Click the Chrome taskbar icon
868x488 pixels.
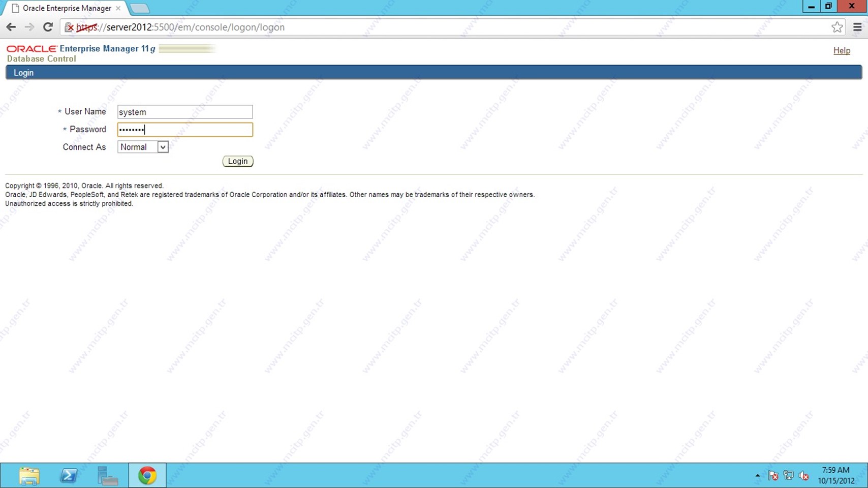(x=147, y=476)
